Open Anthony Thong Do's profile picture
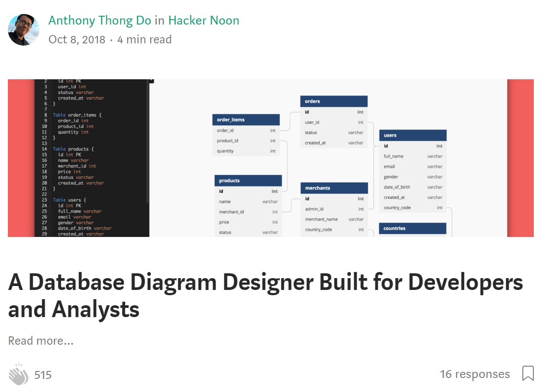This screenshot has width=550, height=392. coord(24,30)
